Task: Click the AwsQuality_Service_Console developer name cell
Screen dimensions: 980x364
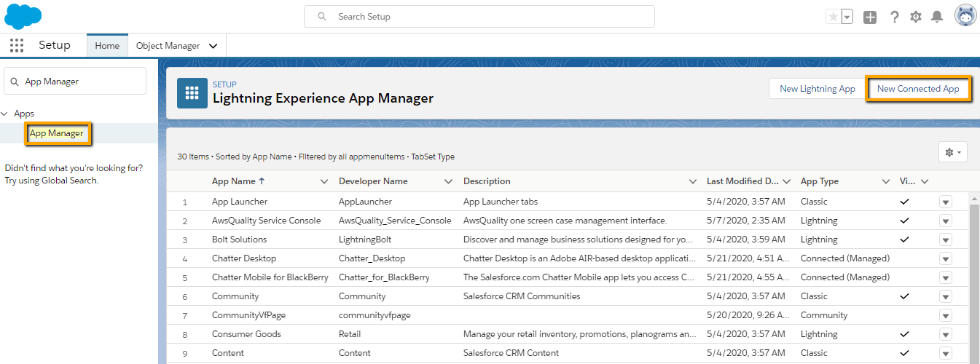Action: [x=395, y=221]
